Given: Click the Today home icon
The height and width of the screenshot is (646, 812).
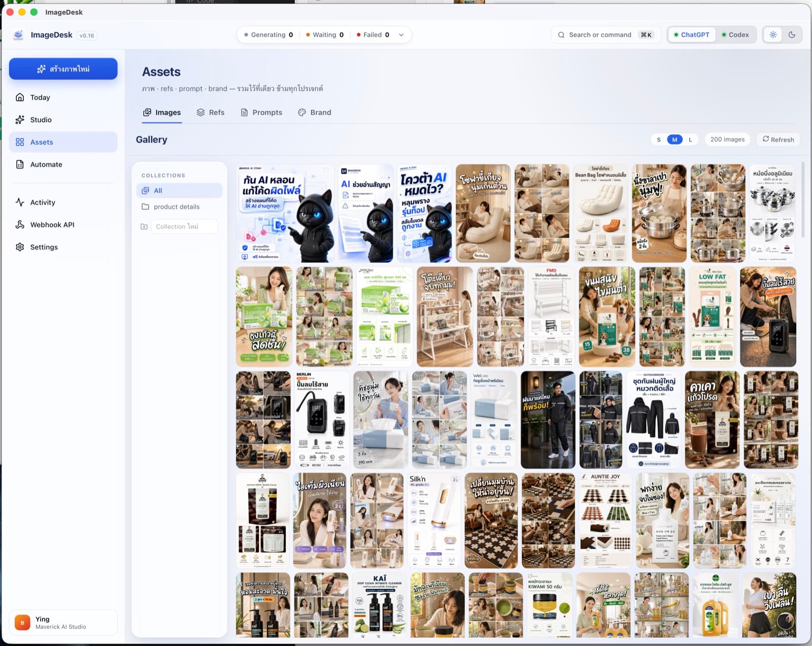Looking at the screenshot, I should [20, 97].
